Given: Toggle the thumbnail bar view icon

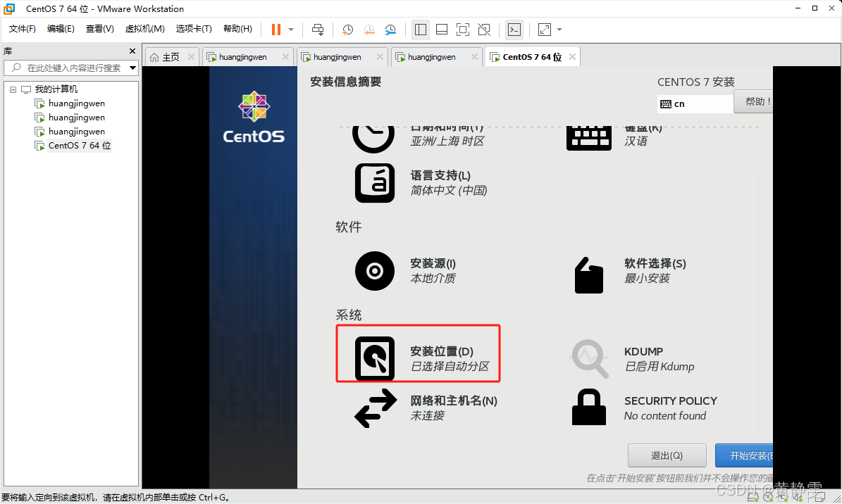Looking at the screenshot, I should [441, 30].
